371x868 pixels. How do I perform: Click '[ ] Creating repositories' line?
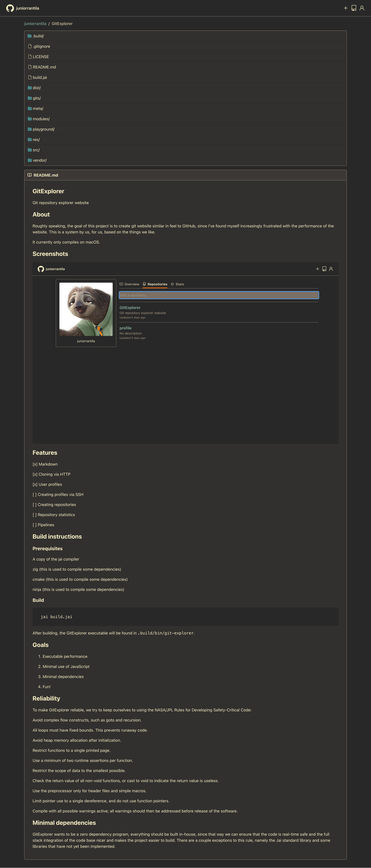click(x=54, y=505)
